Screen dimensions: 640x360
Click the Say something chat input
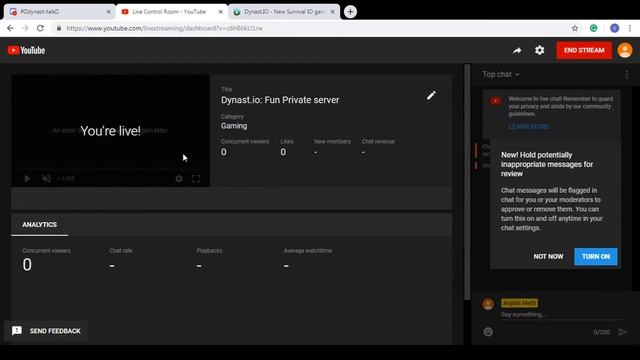563,315
